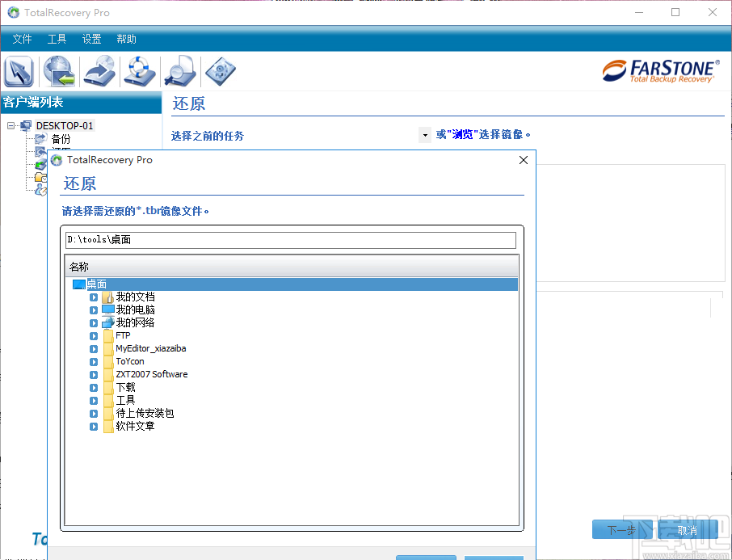Screen dimensions: 732x560
Task: Expand the FTP folder in the list
Action: point(93,335)
